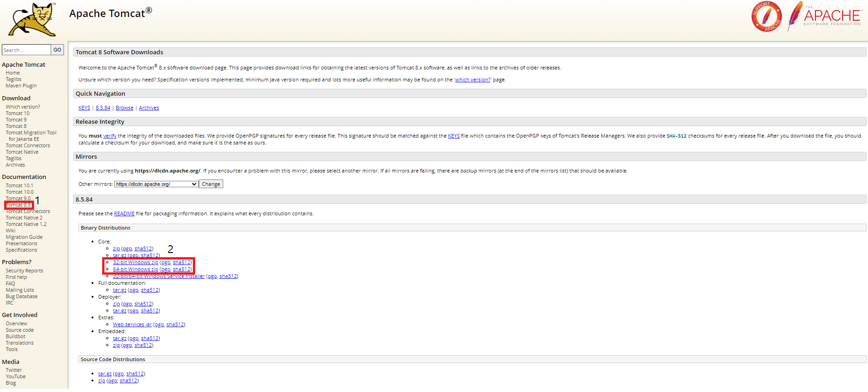Click the Tomcat cat logo

point(32,19)
